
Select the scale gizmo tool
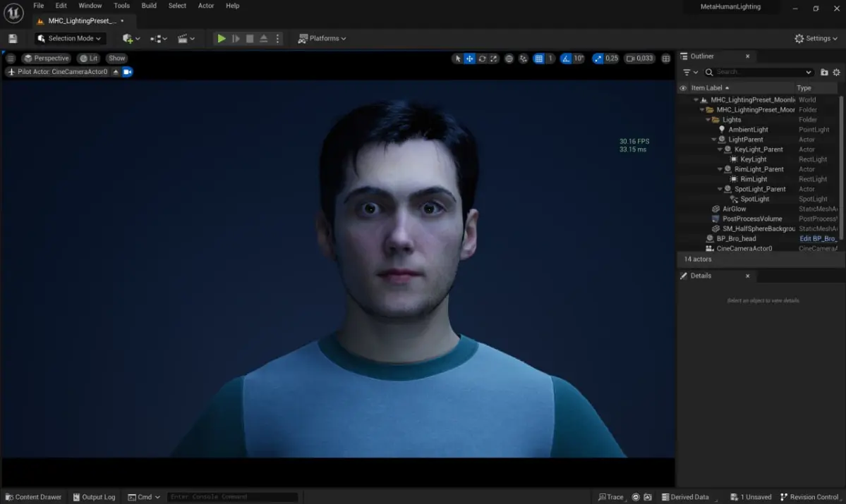point(494,59)
